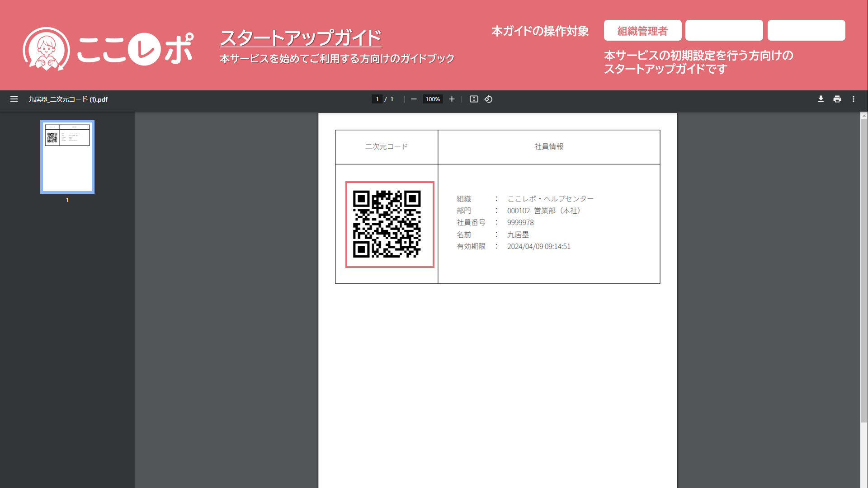Download the PDF file
Image resolution: width=868 pixels, height=488 pixels.
point(821,99)
